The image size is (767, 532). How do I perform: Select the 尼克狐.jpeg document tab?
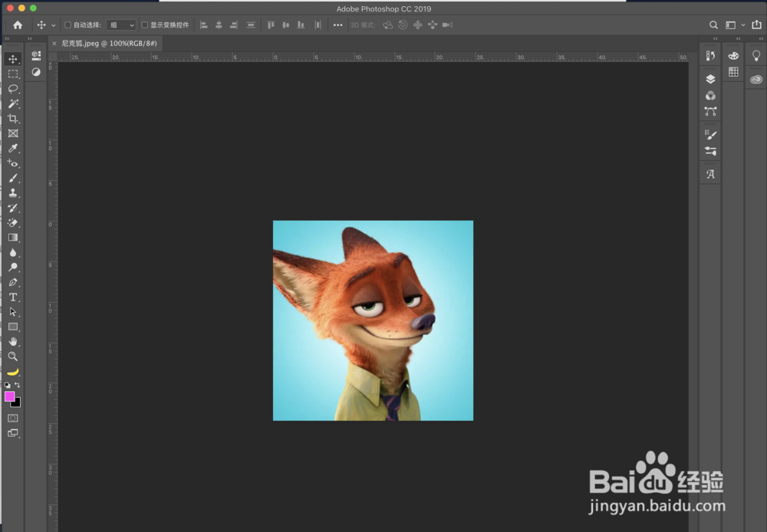(x=109, y=44)
